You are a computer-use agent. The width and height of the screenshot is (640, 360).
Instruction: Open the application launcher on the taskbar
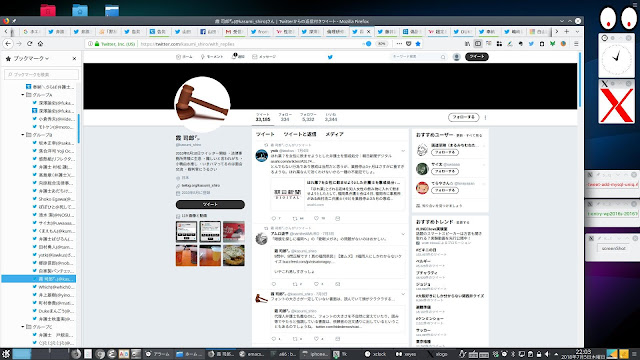(6, 354)
